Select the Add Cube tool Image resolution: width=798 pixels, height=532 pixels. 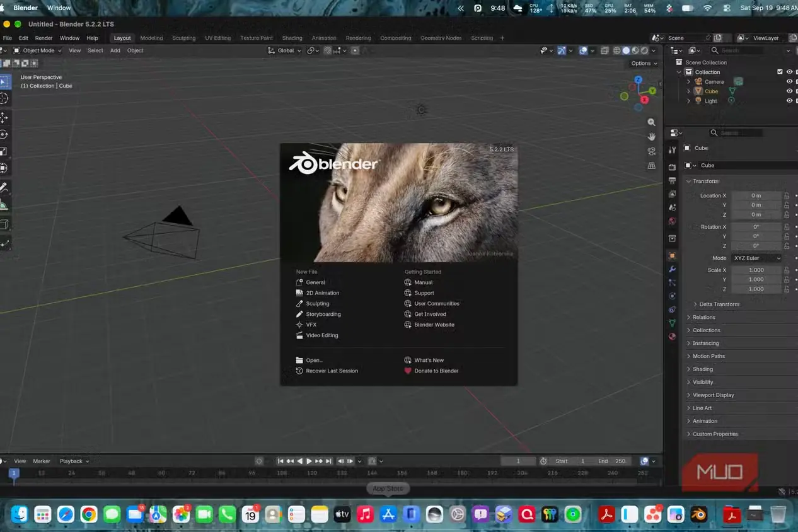click(x=3, y=224)
